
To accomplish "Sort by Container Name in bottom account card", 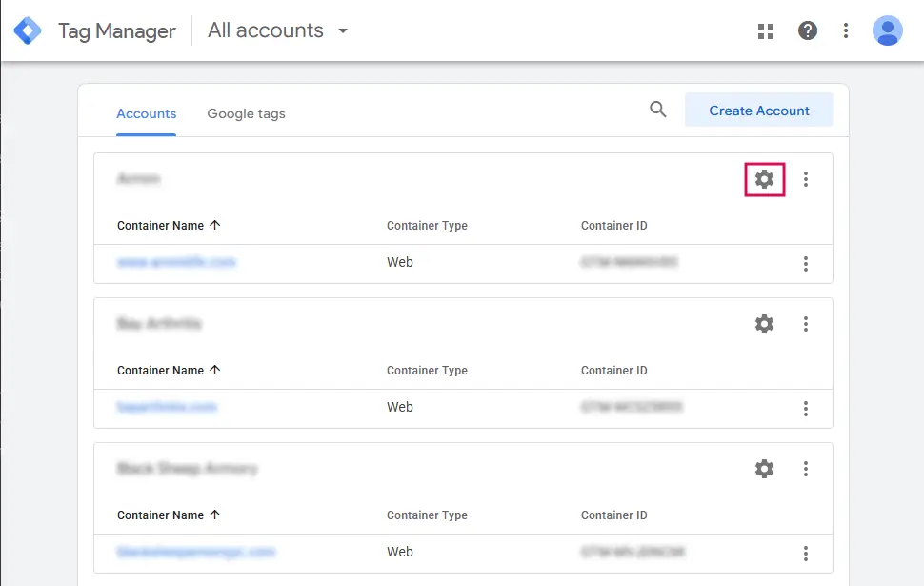I will pos(169,515).
